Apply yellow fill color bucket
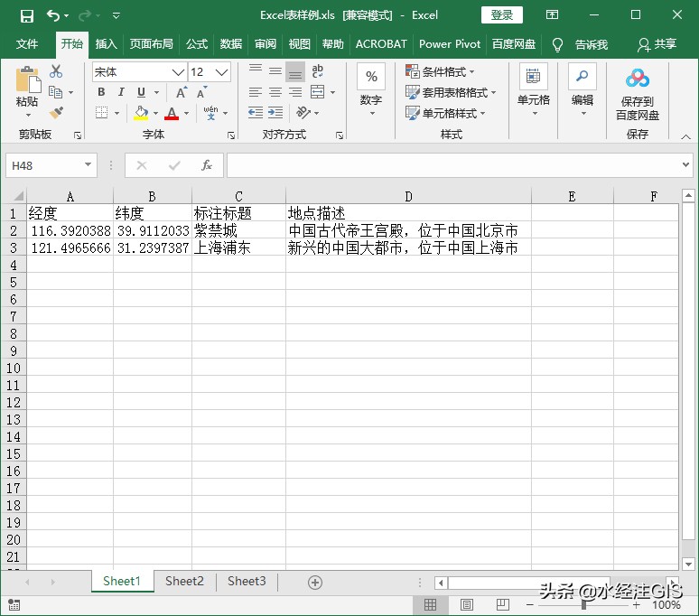Viewport: 699px width, 616px height. [141, 113]
